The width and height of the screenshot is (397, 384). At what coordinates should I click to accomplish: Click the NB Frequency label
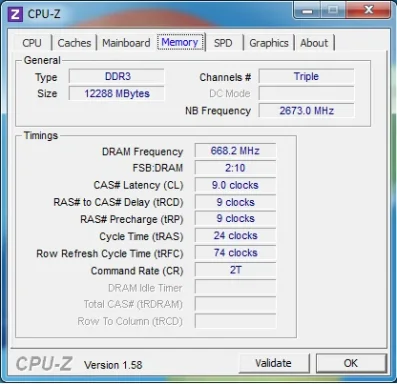tap(218, 111)
